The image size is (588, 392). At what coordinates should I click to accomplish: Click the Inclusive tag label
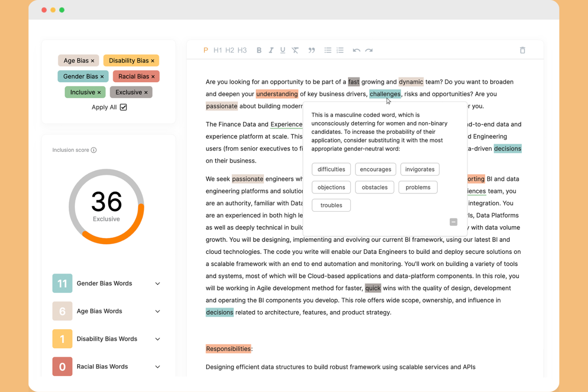(83, 92)
